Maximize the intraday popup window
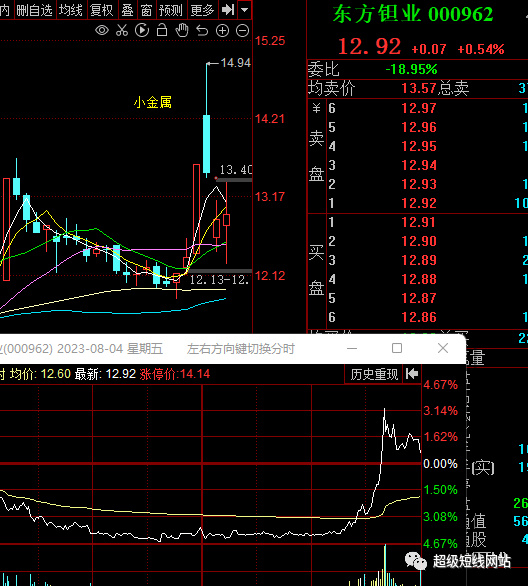 pyautogui.click(x=397, y=348)
